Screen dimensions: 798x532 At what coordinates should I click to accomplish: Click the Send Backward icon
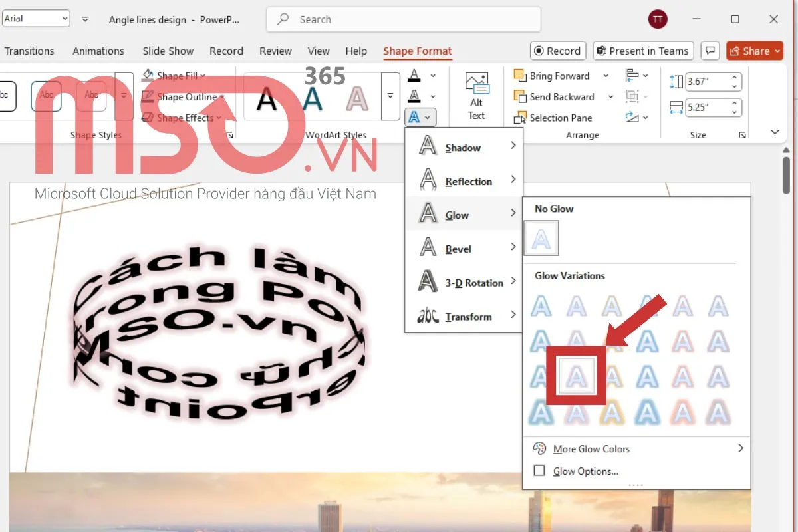click(x=520, y=97)
